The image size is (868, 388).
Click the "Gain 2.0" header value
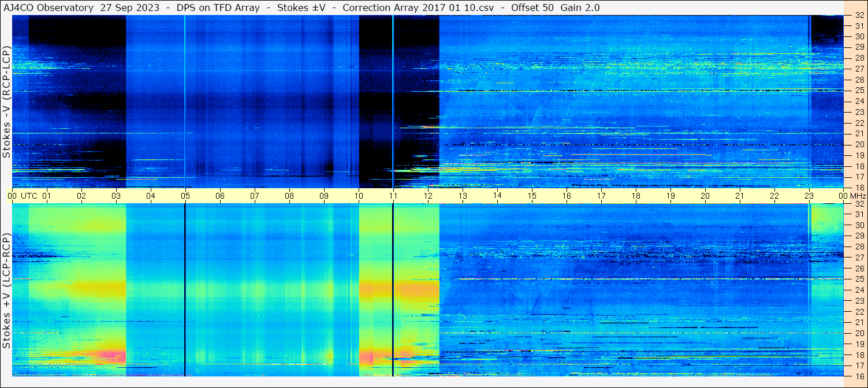point(580,8)
